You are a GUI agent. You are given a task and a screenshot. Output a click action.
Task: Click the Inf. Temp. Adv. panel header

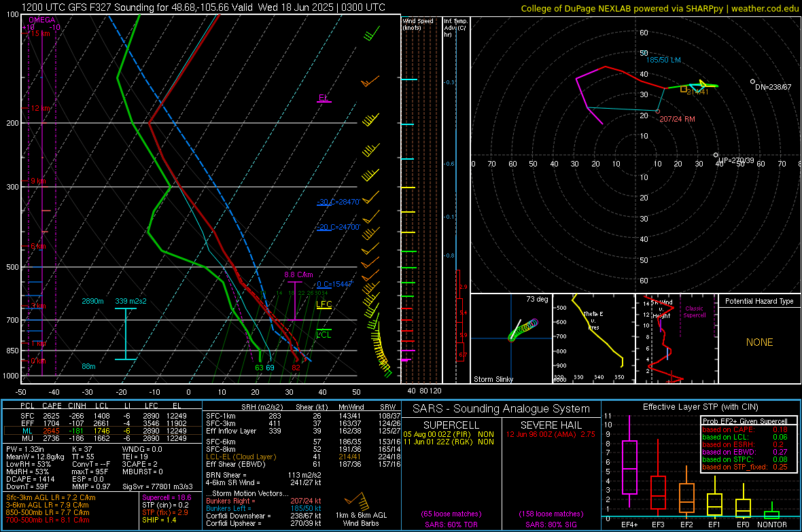tap(455, 28)
